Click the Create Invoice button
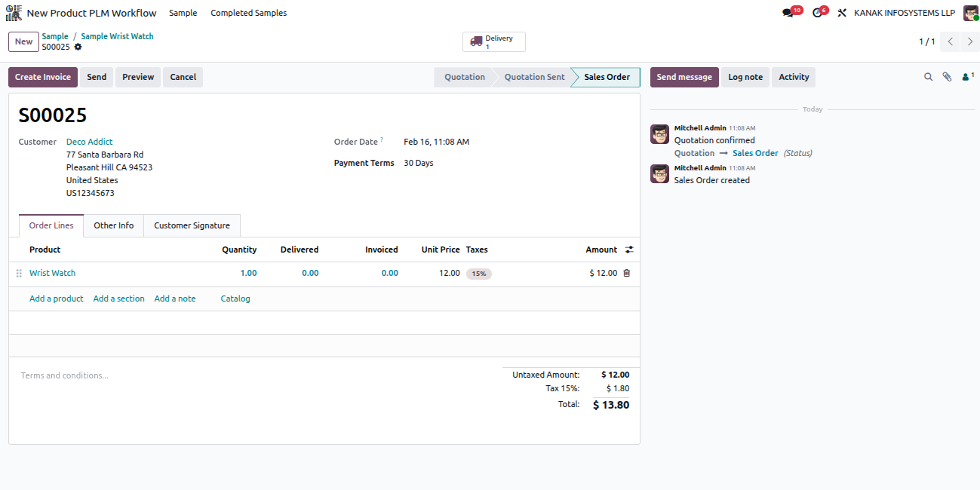This screenshot has width=980, height=490. [43, 77]
